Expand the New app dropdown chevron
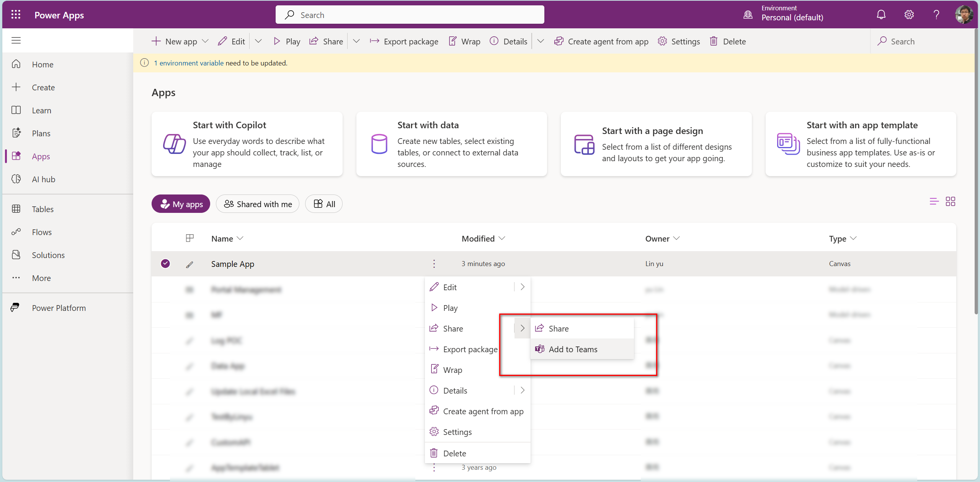The height and width of the screenshot is (482, 980). click(x=205, y=41)
